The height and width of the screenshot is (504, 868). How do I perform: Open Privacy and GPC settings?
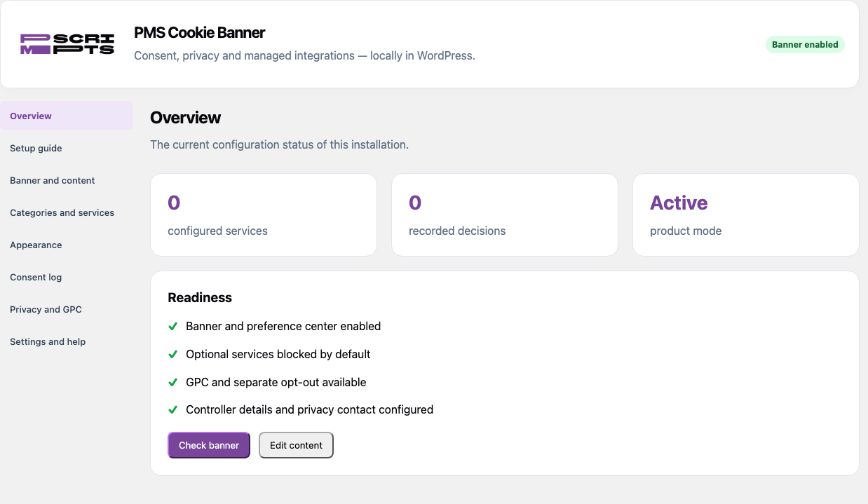point(67,309)
